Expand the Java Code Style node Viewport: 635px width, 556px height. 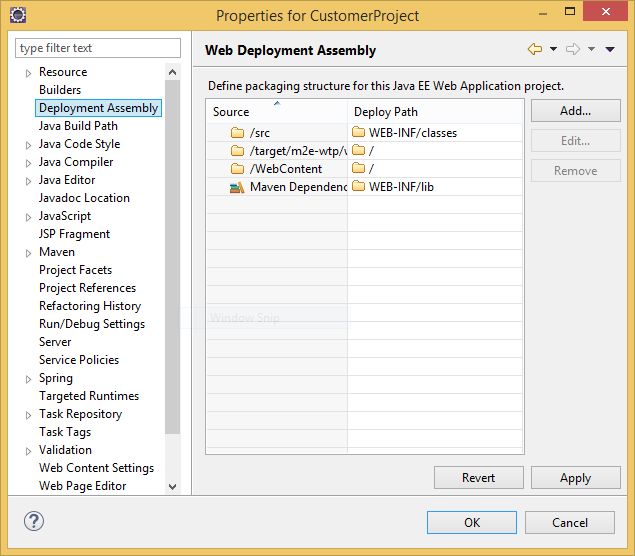pyautogui.click(x=28, y=145)
